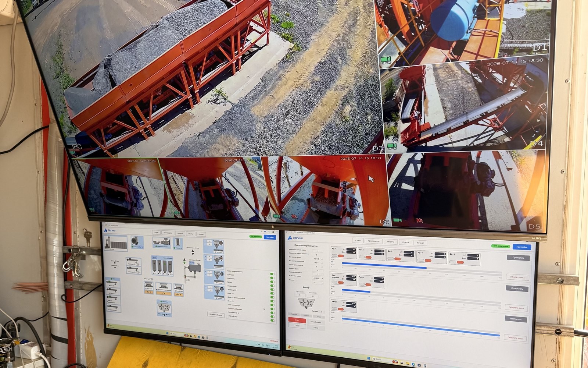Open the Схема tab on the left monitor
This screenshot has width=588, height=368.
[x=157, y=233]
